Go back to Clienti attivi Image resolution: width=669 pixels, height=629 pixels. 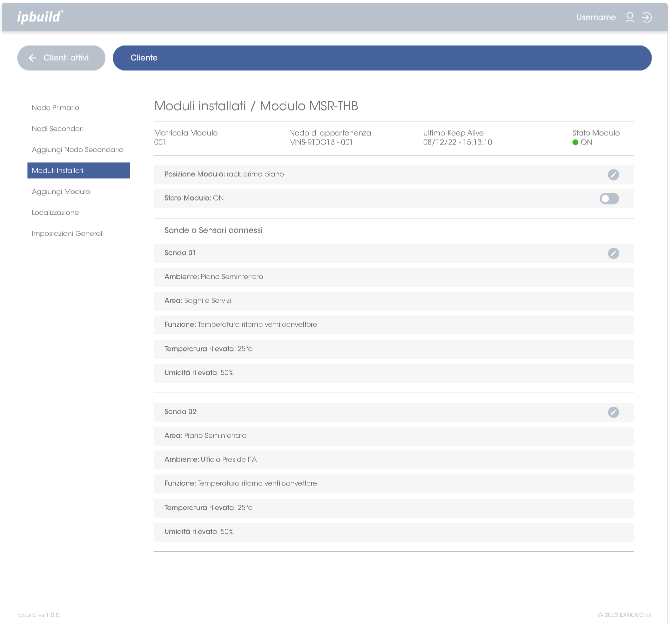(61, 58)
